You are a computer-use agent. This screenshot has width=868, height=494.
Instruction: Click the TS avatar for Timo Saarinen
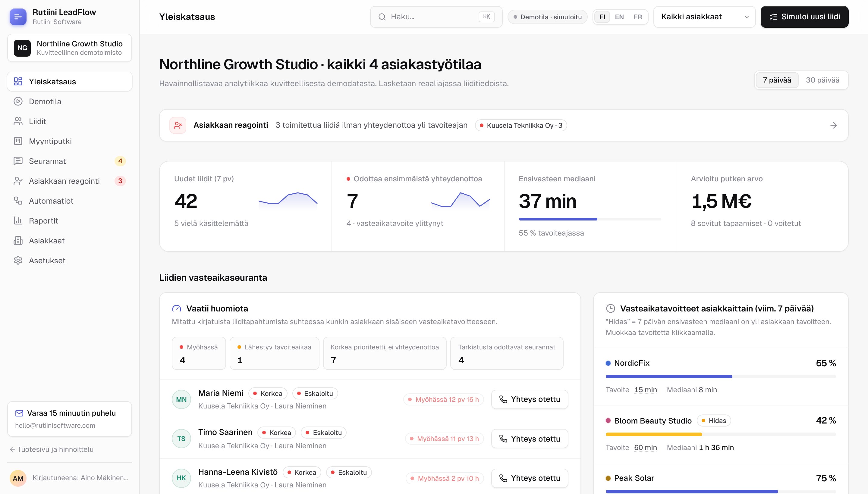(x=181, y=439)
